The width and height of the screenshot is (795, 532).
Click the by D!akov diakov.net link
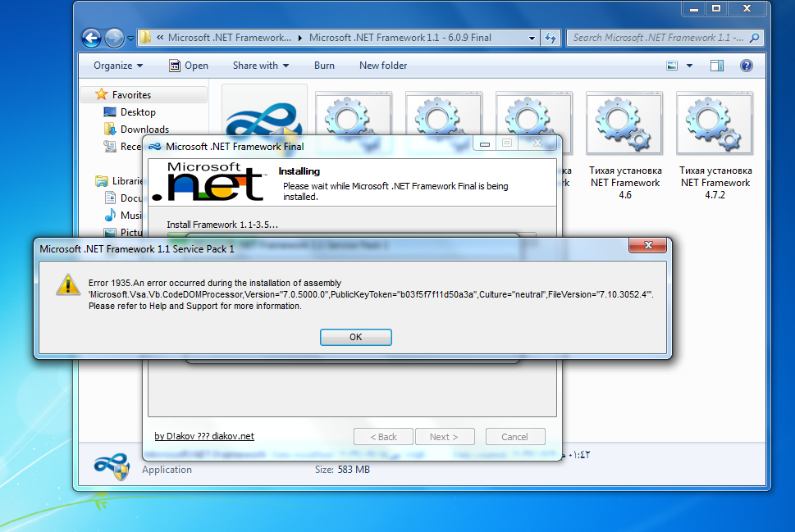[203, 436]
